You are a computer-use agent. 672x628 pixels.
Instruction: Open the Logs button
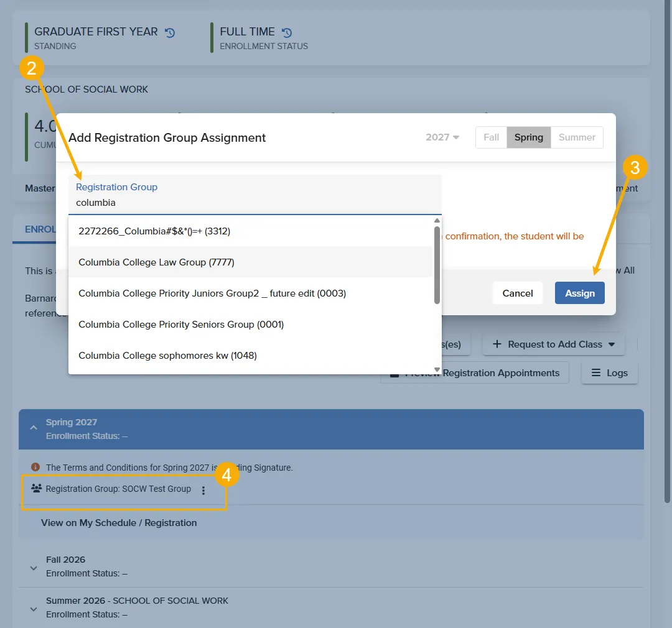tap(609, 372)
